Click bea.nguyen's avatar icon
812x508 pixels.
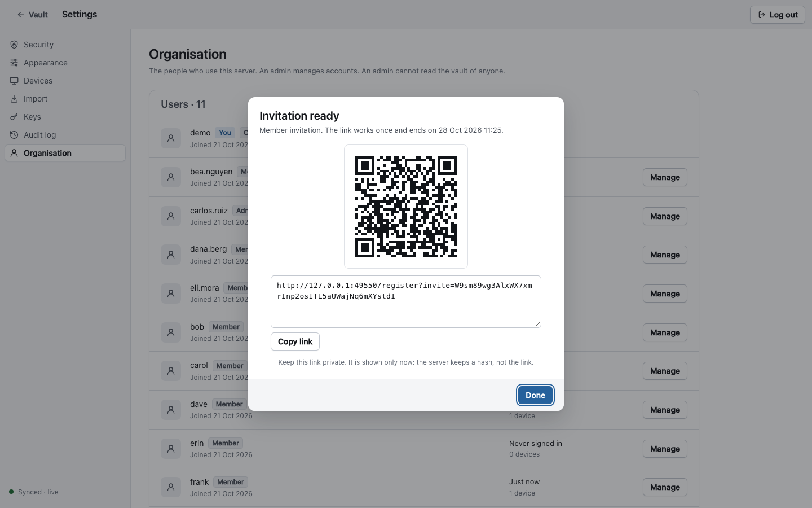(x=171, y=177)
